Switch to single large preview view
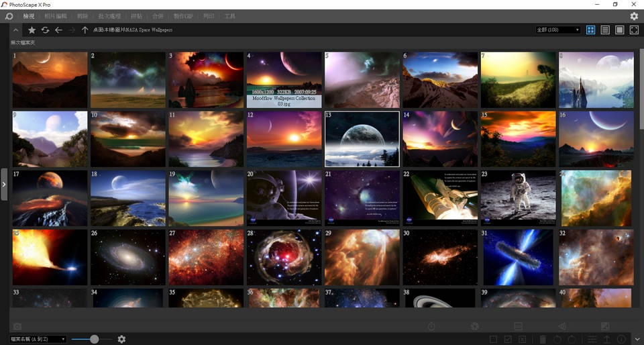This screenshot has width=644, height=345. (620, 30)
